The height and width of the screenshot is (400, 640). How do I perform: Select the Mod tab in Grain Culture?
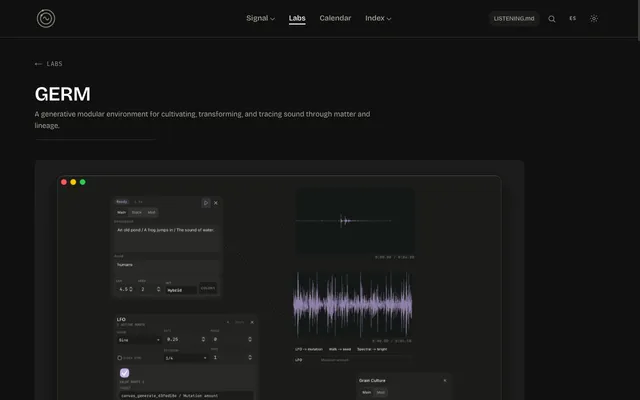click(380, 393)
